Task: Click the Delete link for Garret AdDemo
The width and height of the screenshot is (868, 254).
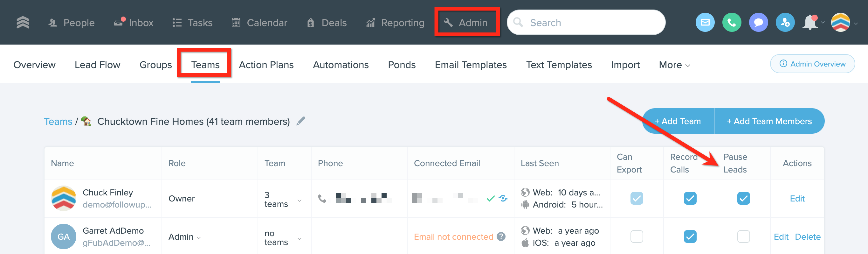Action: [x=807, y=237]
